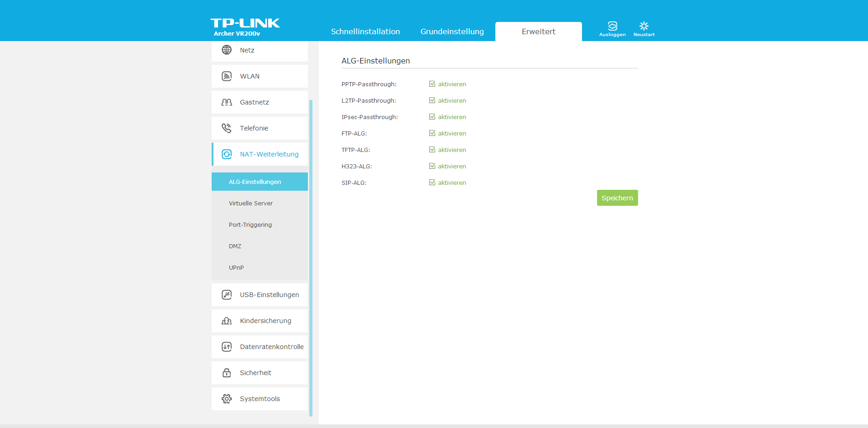Uncheck the PPTP-Passthrough aktivieren checkbox
Image resolution: width=868 pixels, height=428 pixels.
(x=432, y=84)
